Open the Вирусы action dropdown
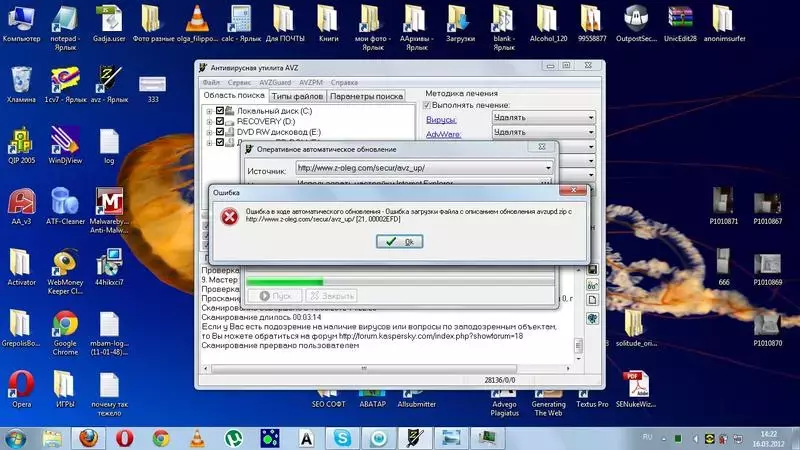The height and width of the screenshot is (450, 800). (x=543, y=117)
